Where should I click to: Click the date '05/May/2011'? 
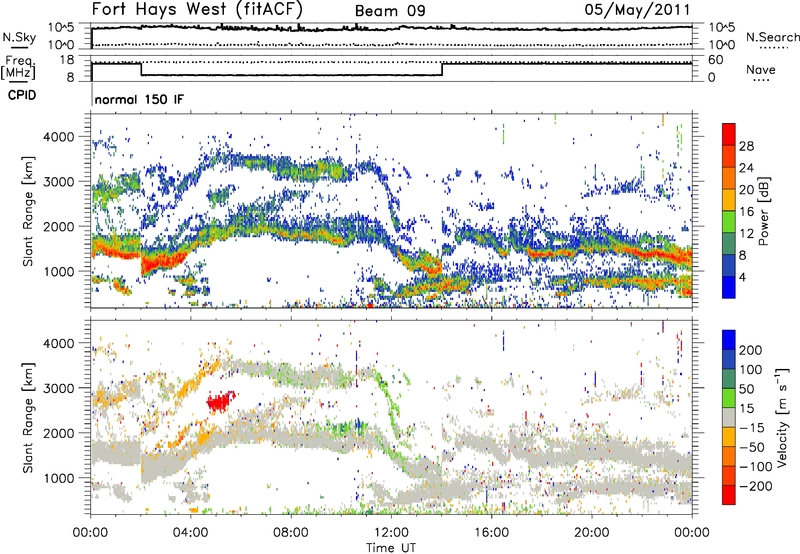(637, 9)
